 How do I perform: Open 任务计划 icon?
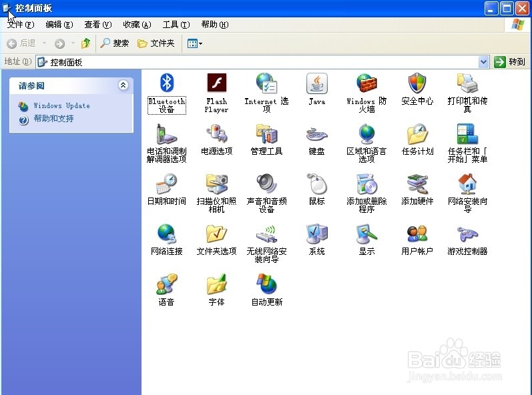click(417, 133)
